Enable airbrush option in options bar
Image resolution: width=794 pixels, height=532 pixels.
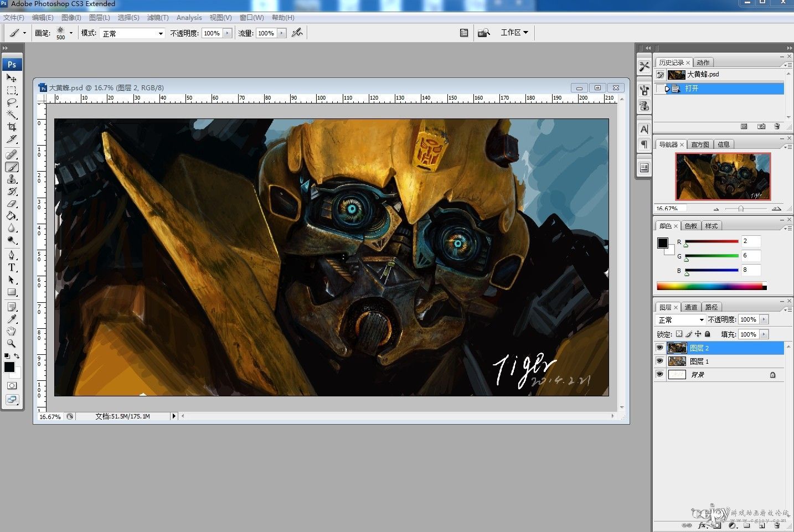297,33
